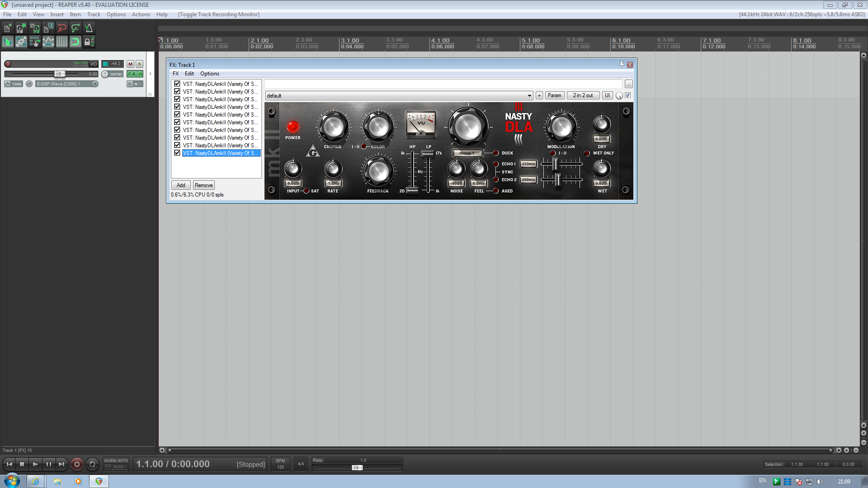Screen dimensions: 868x488
Task: Open the Options menu in FX window
Action: pyautogui.click(x=209, y=74)
